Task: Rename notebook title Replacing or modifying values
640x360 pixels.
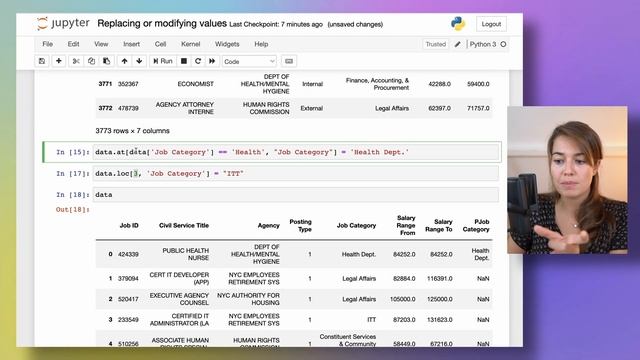Action: (x=162, y=24)
